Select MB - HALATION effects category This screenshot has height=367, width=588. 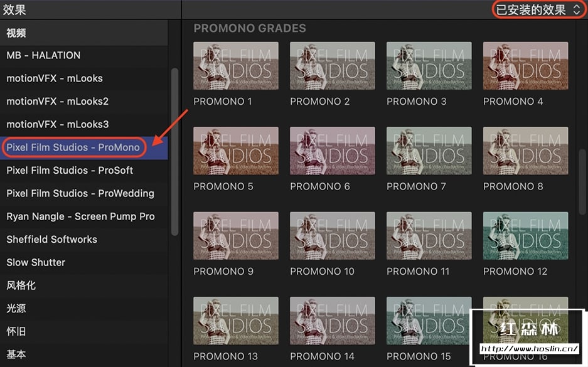[84, 55]
